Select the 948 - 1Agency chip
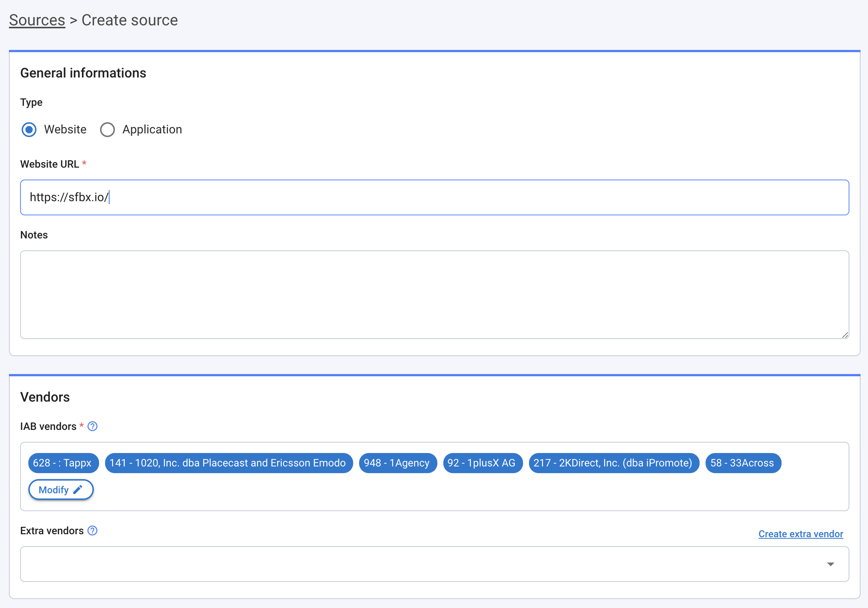 click(x=397, y=463)
